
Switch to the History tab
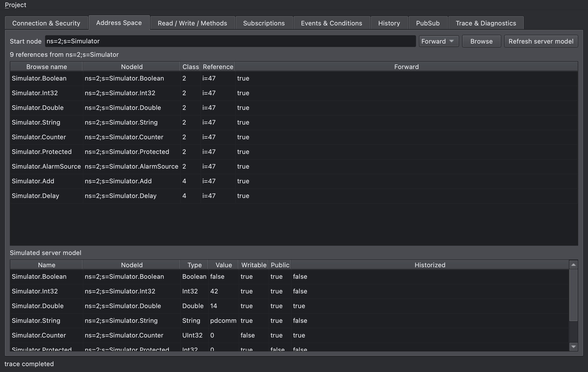(x=389, y=23)
